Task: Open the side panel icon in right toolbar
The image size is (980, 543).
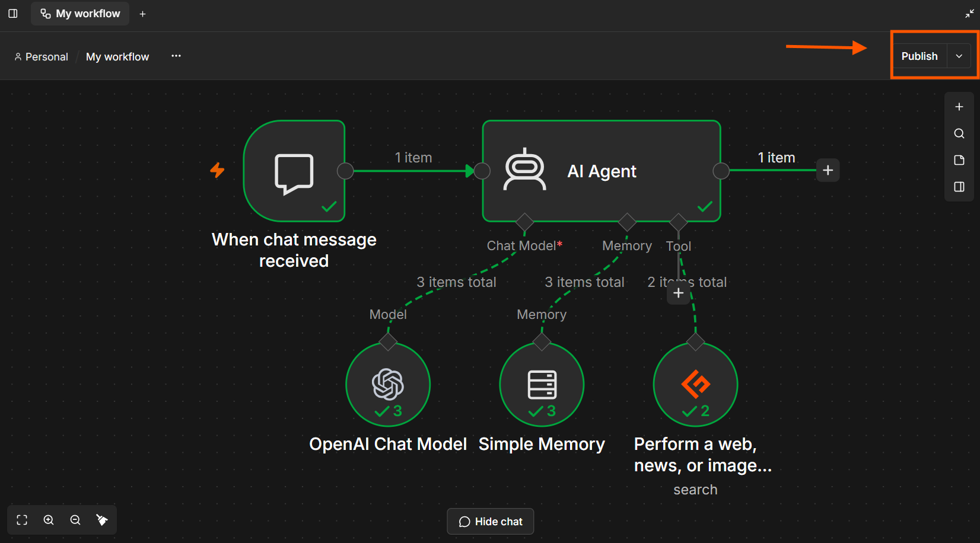Action: (959, 187)
